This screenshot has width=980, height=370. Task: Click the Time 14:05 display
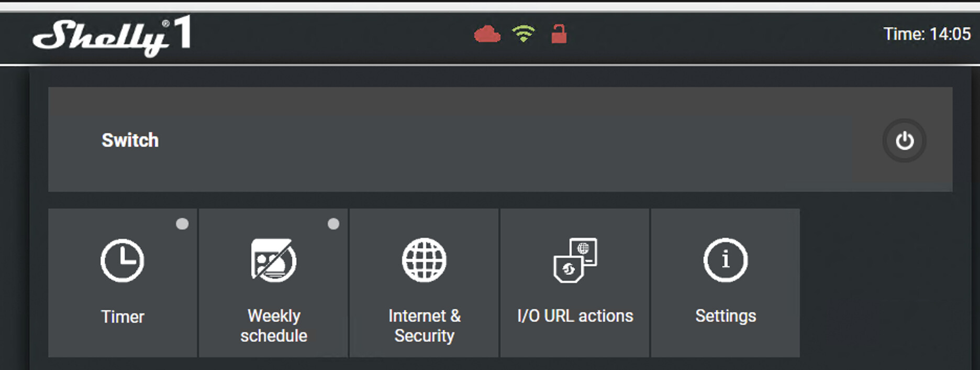(x=927, y=34)
